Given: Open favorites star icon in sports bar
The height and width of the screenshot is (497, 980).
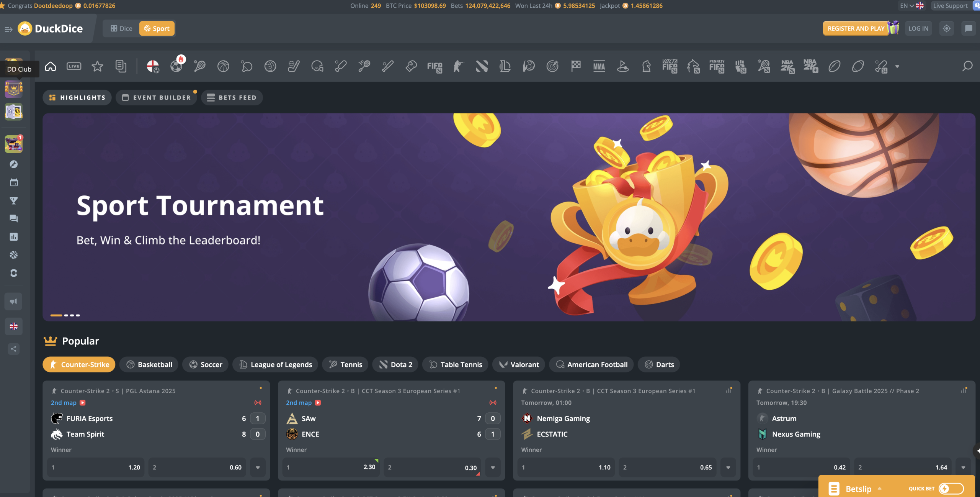Looking at the screenshot, I should 97,66.
